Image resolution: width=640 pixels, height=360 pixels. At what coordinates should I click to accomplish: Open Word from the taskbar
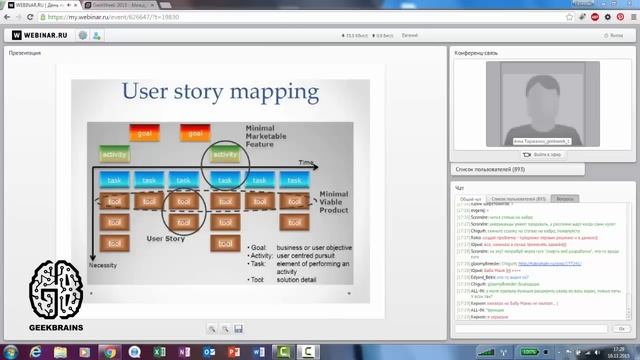[x=259, y=352]
